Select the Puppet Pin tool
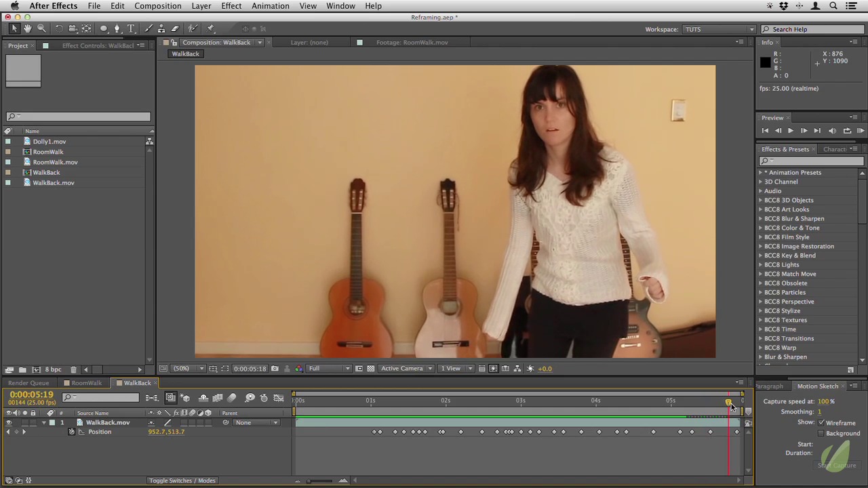Viewport: 868px width, 488px height. click(211, 28)
